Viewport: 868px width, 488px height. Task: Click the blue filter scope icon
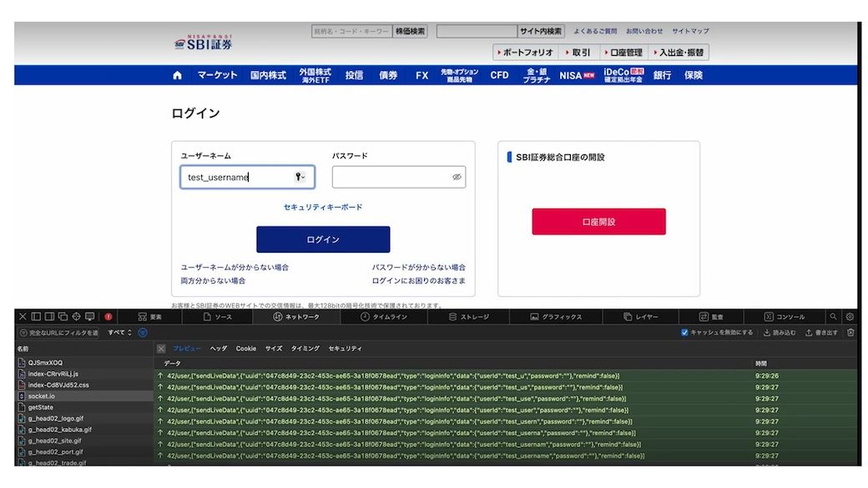coord(143,333)
